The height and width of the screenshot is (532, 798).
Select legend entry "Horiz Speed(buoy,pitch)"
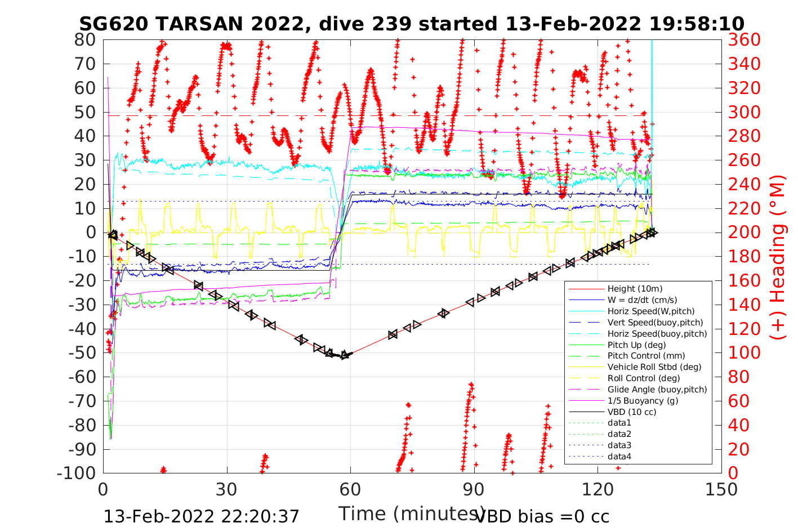coord(657,333)
